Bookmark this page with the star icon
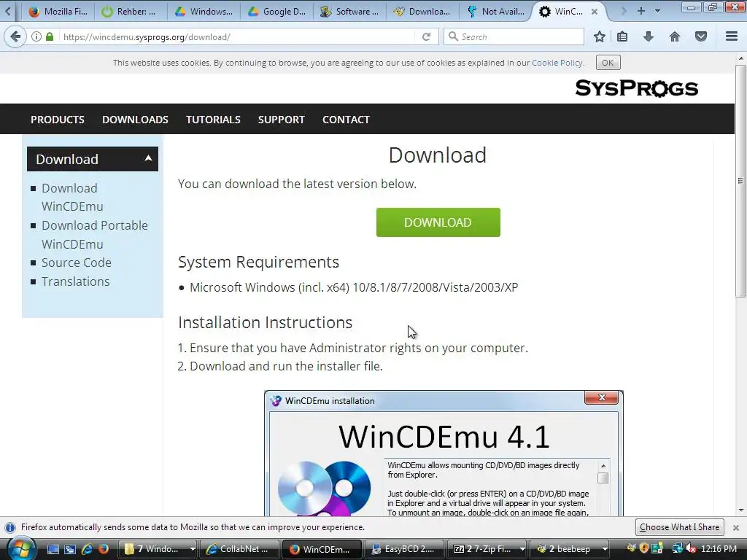Screen dimensions: 747x560 coord(600,36)
